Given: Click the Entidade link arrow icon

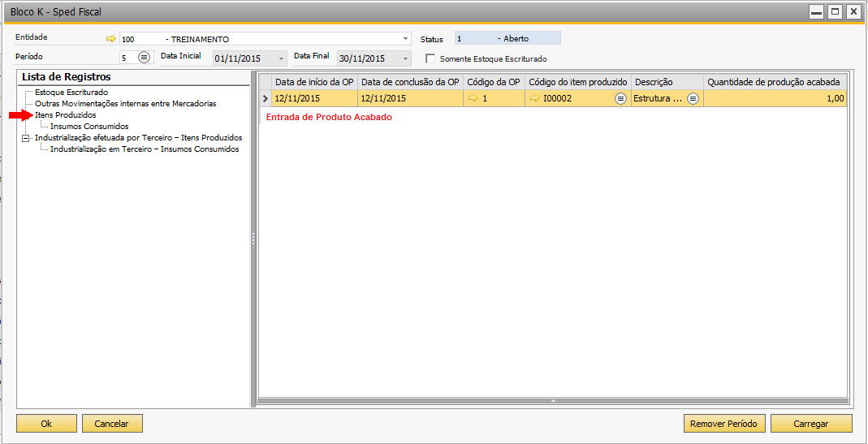Looking at the screenshot, I should [x=111, y=39].
